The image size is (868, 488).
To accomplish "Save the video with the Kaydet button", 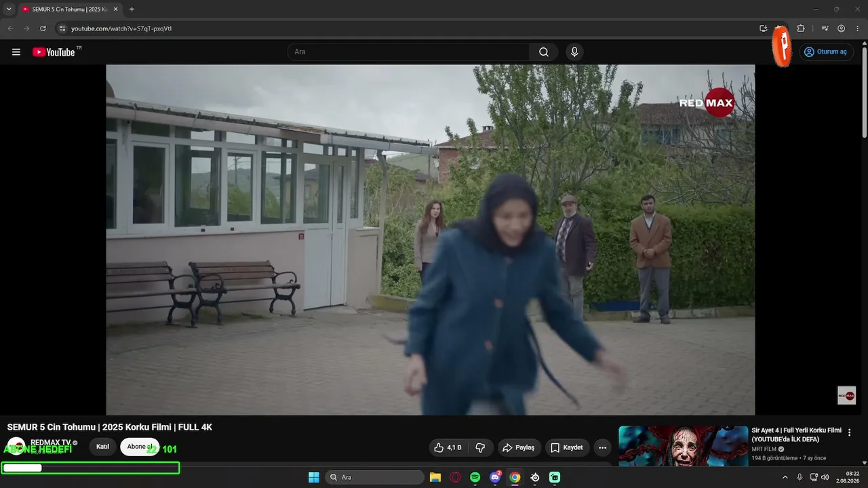I will tap(566, 447).
